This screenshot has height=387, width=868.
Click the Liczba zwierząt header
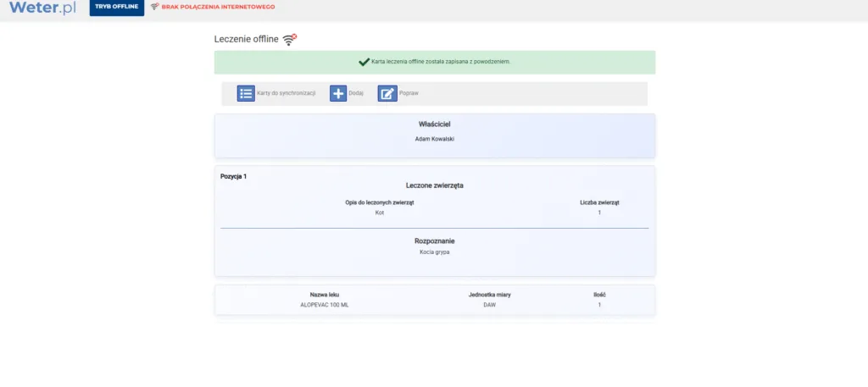[x=599, y=202]
